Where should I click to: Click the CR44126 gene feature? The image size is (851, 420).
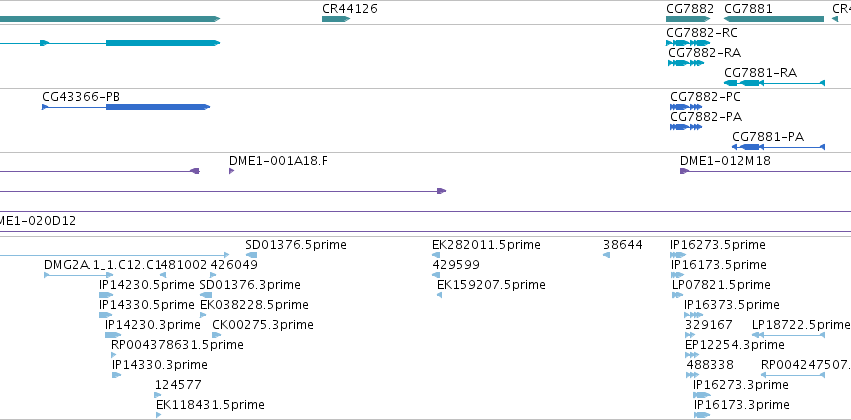point(336,19)
